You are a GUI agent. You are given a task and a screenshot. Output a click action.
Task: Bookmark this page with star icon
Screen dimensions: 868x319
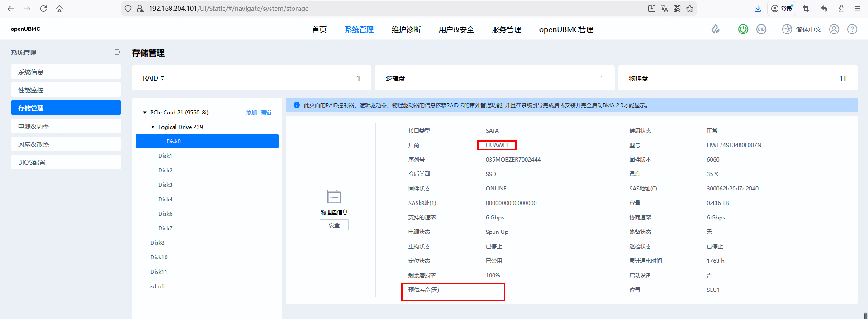coord(690,9)
